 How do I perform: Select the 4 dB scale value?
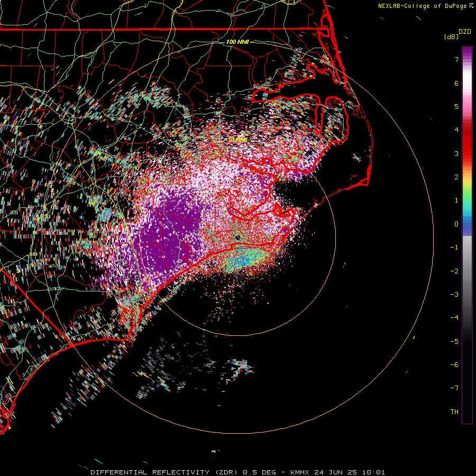tap(456, 130)
